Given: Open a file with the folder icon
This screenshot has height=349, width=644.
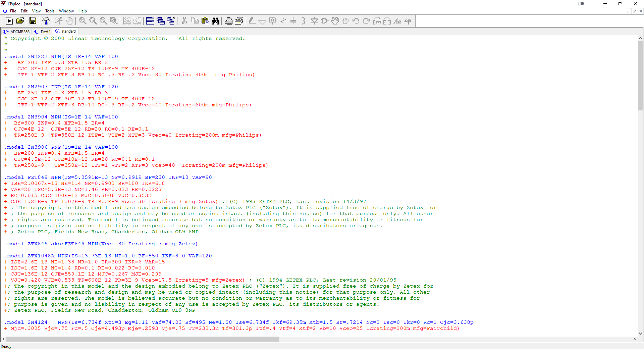Looking at the screenshot, I should (20, 21).
